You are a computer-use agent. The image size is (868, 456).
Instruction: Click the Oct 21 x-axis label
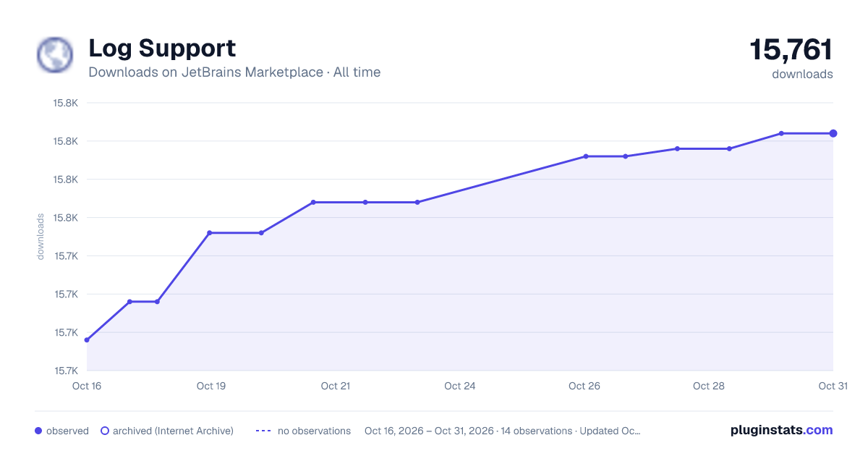pos(336,386)
